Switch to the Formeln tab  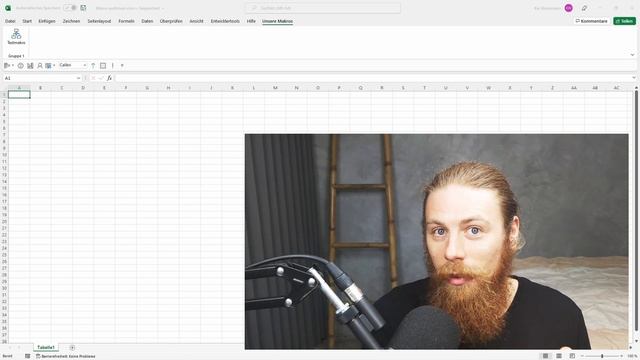coord(126,21)
